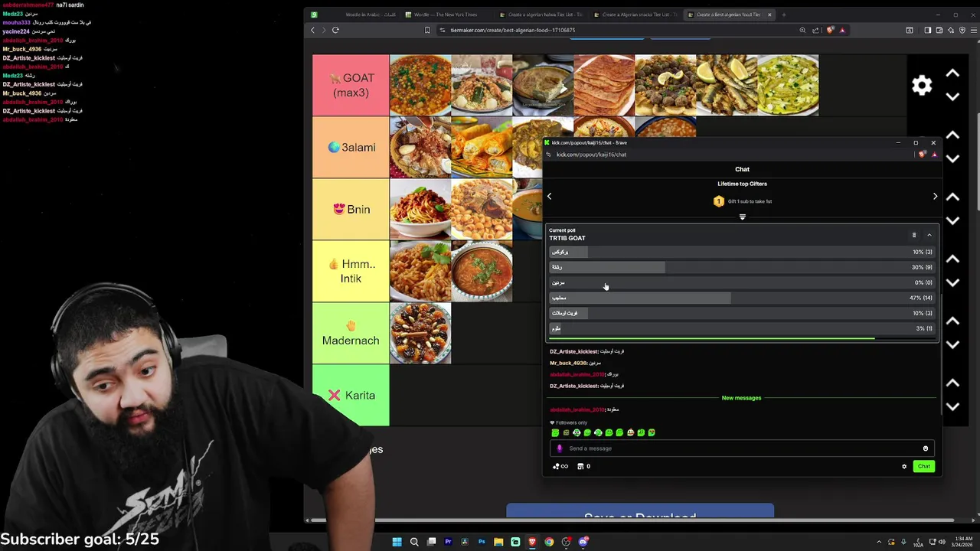Image resolution: width=980 pixels, height=551 pixels.
Task: Open the zoom magnifier in address bar
Action: [x=802, y=30]
